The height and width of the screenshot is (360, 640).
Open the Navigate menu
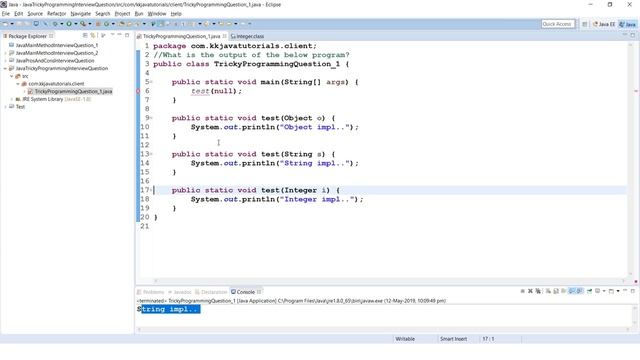click(x=80, y=13)
